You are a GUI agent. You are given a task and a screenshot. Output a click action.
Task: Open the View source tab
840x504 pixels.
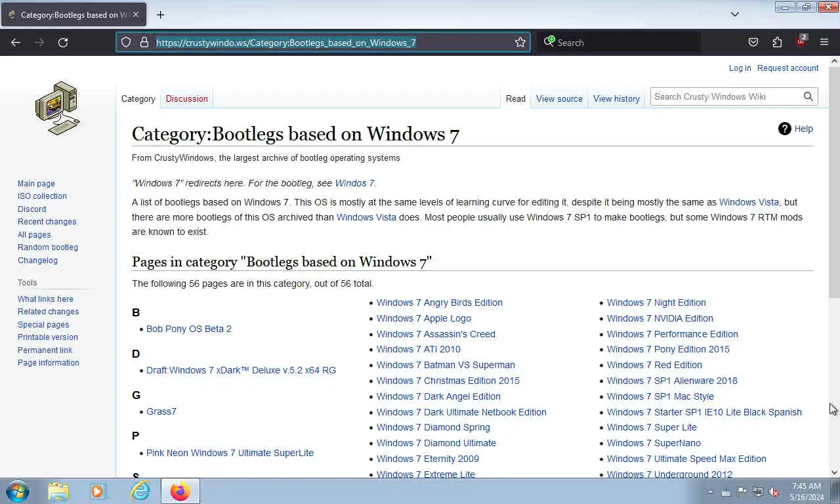click(x=559, y=98)
